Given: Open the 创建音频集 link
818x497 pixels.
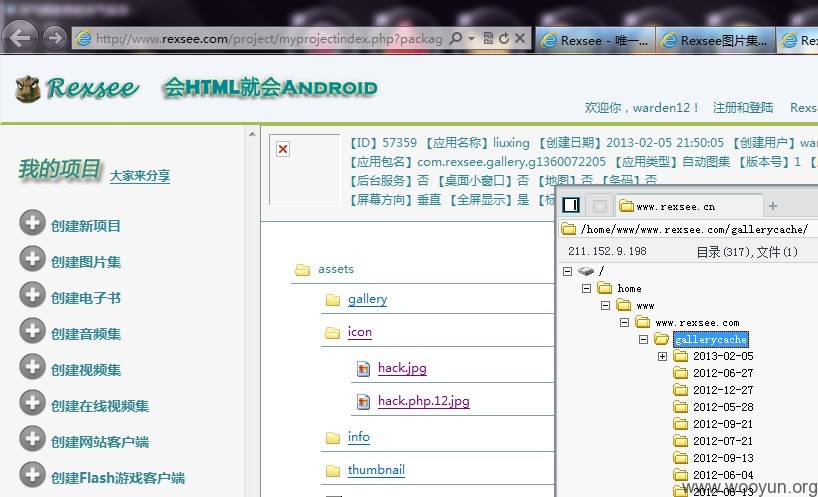Looking at the screenshot, I should coord(86,334).
